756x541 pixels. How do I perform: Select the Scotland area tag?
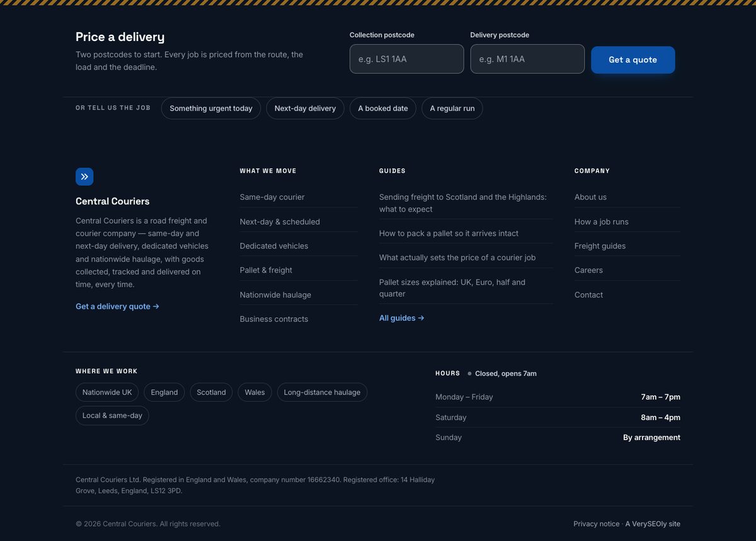[x=211, y=392]
